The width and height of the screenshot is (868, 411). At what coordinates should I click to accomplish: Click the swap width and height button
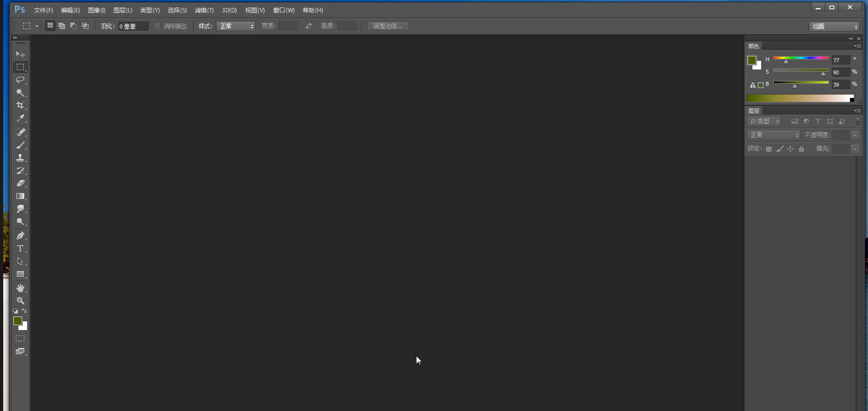click(x=309, y=26)
